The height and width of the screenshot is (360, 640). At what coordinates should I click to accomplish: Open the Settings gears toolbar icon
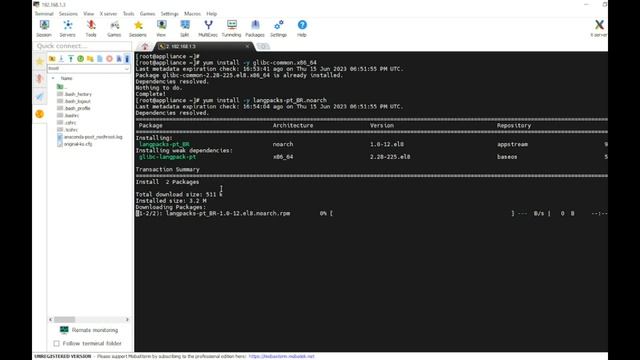[278, 29]
